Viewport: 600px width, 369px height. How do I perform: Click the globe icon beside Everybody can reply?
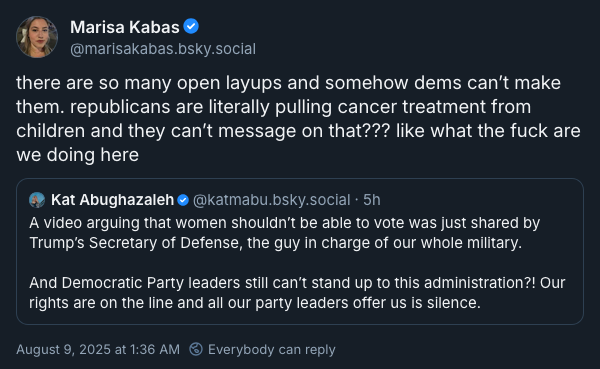click(x=196, y=349)
